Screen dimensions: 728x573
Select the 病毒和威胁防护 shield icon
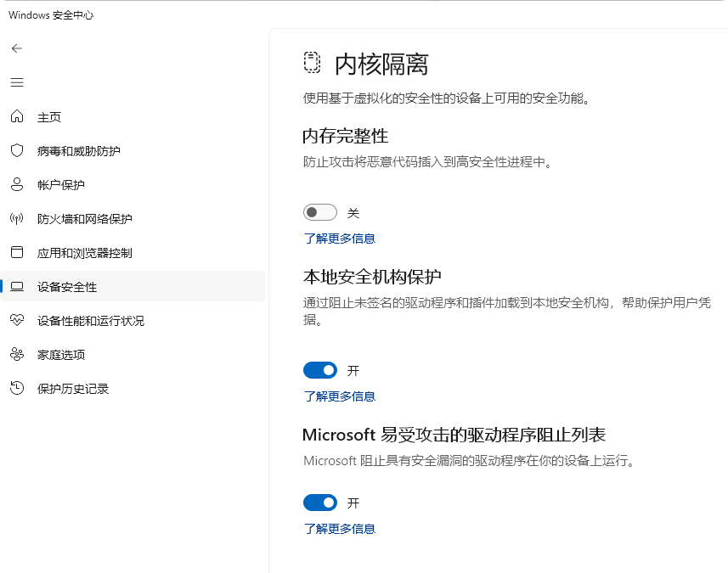(x=17, y=151)
